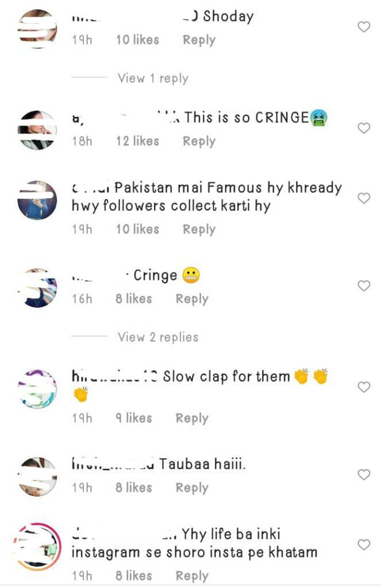This screenshot has width=381, height=588.
Task: Like the 'Slow clap for them' comment
Action: pyautogui.click(x=364, y=387)
